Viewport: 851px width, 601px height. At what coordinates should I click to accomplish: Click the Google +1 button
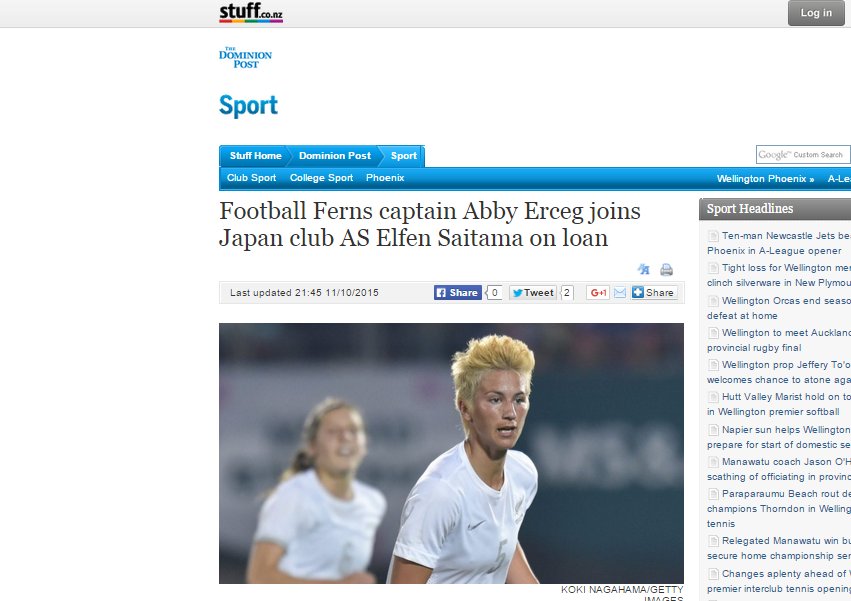pos(598,293)
